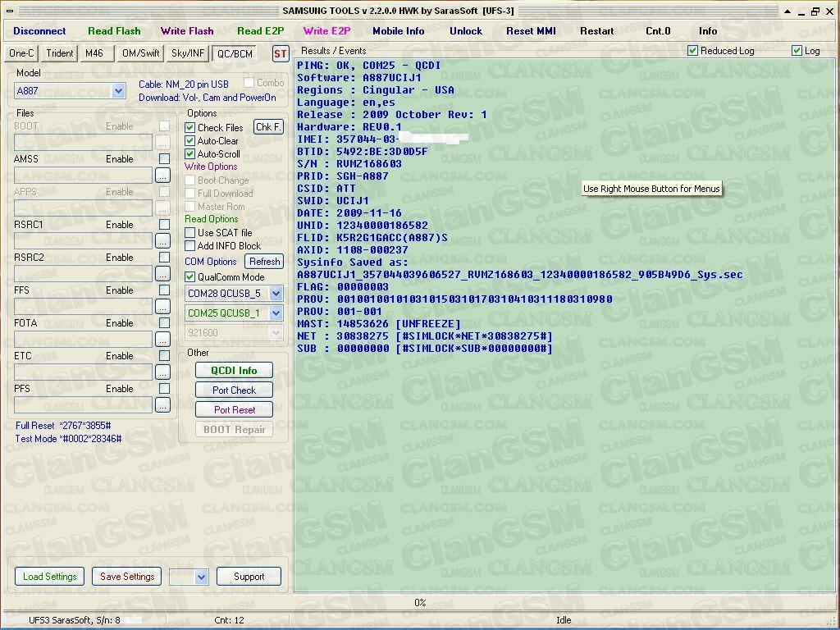
Task: Click the title bar up-arrow icon
Action: point(787,11)
